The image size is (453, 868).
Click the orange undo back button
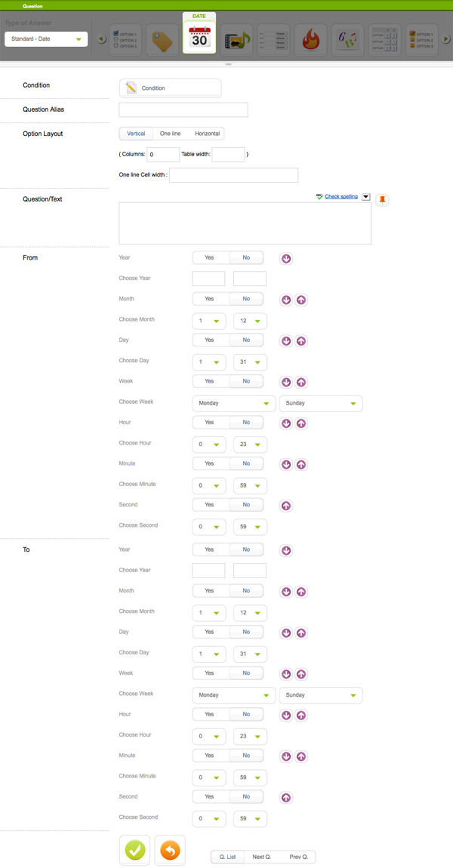170,850
